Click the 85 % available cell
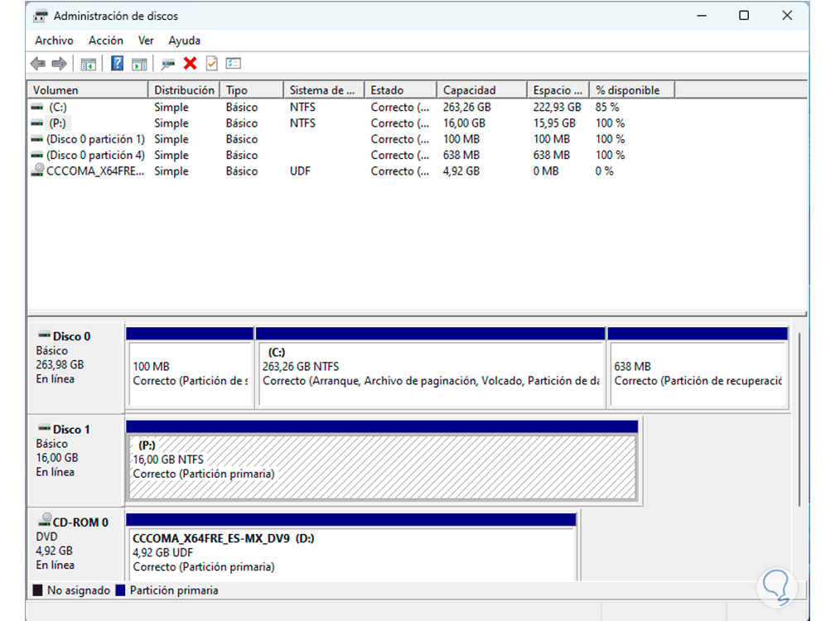Screen dimensions: 840x621 pyautogui.click(x=607, y=107)
